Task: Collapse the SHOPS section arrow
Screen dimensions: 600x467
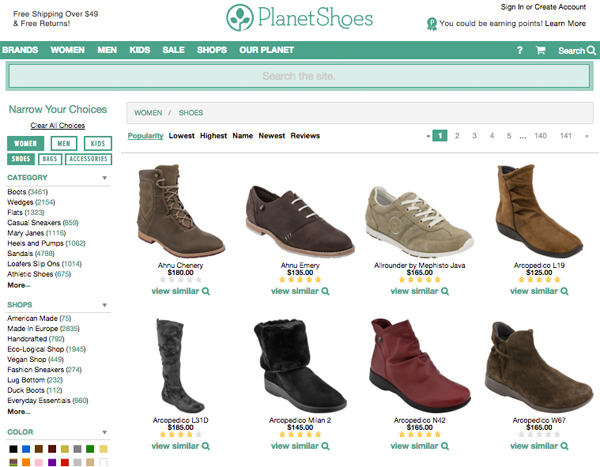Action: pyautogui.click(x=104, y=305)
